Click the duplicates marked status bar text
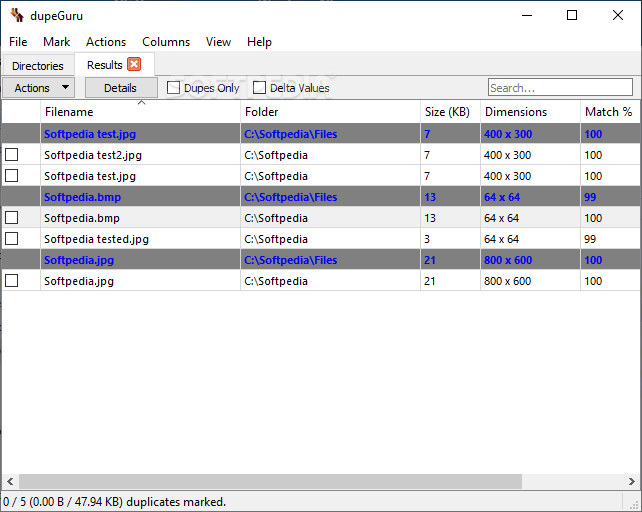The image size is (642, 512). click(x=114, y=502)
